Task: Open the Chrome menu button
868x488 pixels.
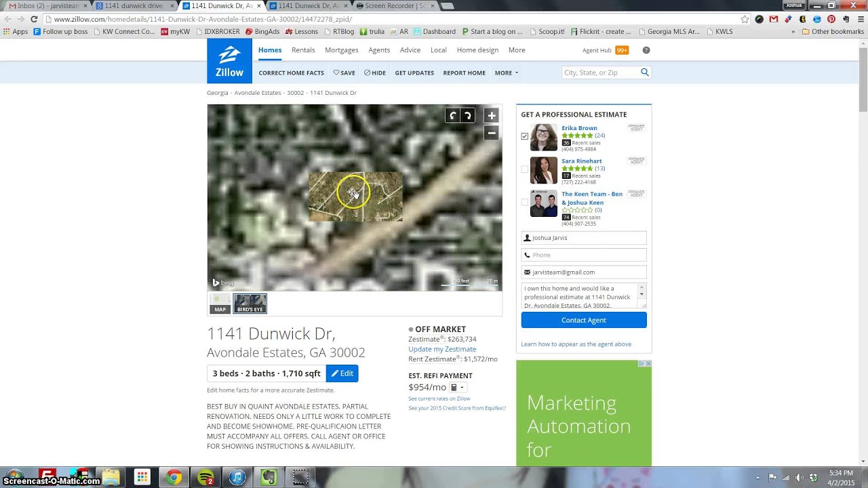Action: click(x=860, y=19)
